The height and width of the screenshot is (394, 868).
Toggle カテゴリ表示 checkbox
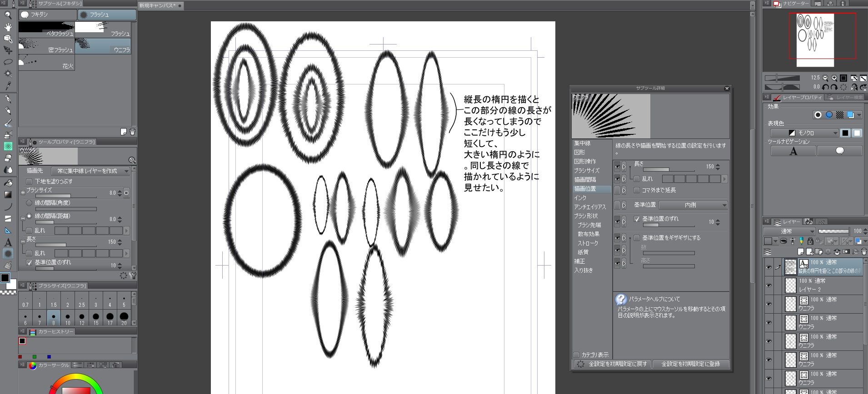[x=576, y=355]
